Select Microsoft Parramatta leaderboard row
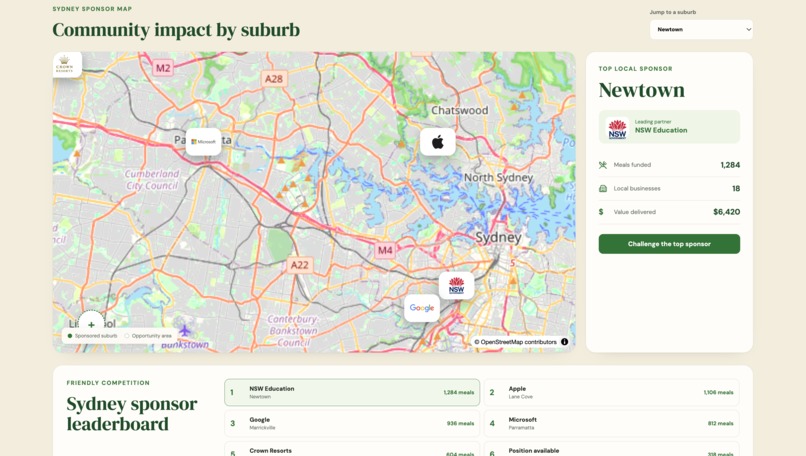Screen dimensions: 806x456 click(x=612, y=424)
